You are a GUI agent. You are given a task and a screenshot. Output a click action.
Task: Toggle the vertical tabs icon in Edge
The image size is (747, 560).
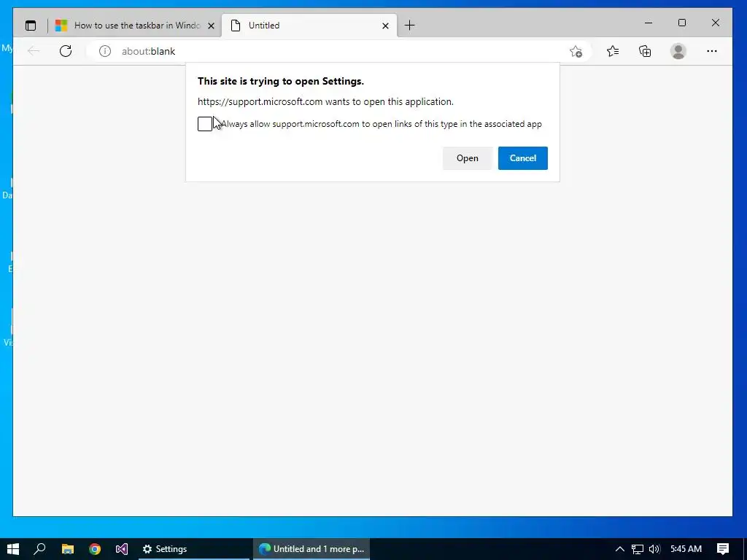tap(31, 26)
